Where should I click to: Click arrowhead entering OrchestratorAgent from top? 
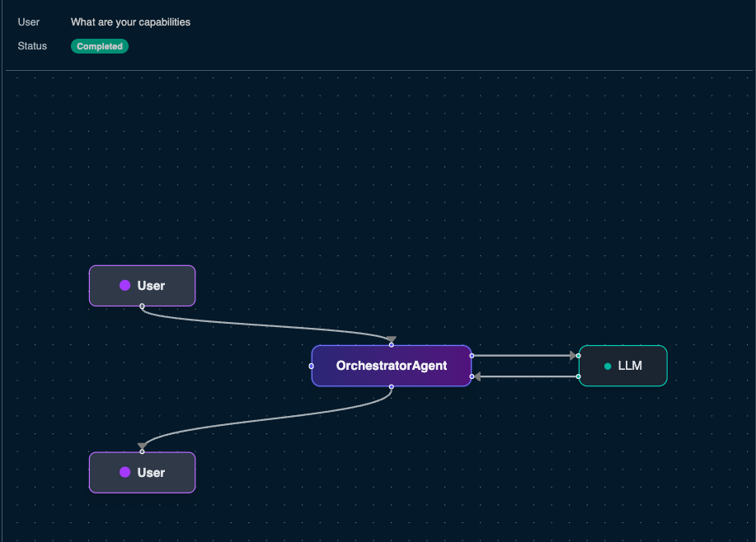pos(391,340)
